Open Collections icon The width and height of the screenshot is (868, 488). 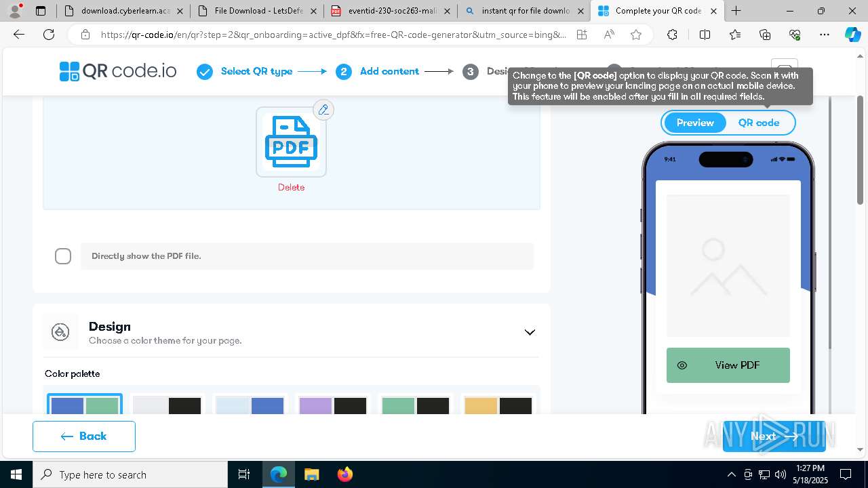765,35
